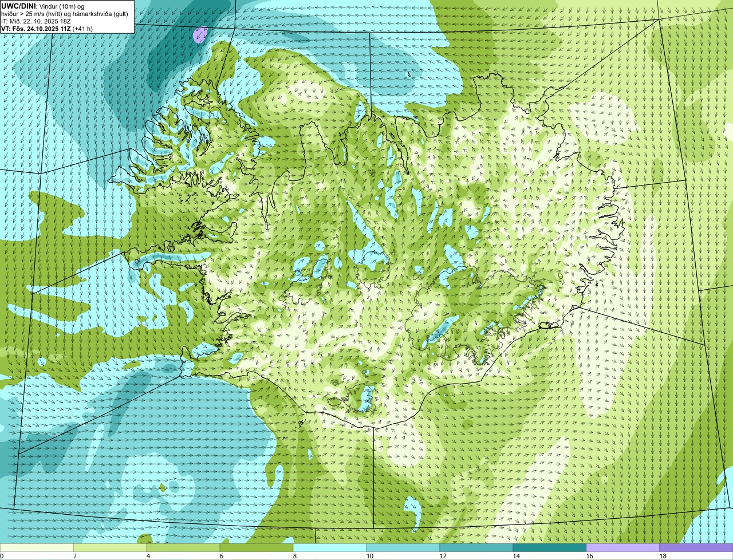733x560 pixels.
Task: Click the 'IT: Mið. 22. 10. 2025 18Z' line
Action: click(x=36, y=21)
